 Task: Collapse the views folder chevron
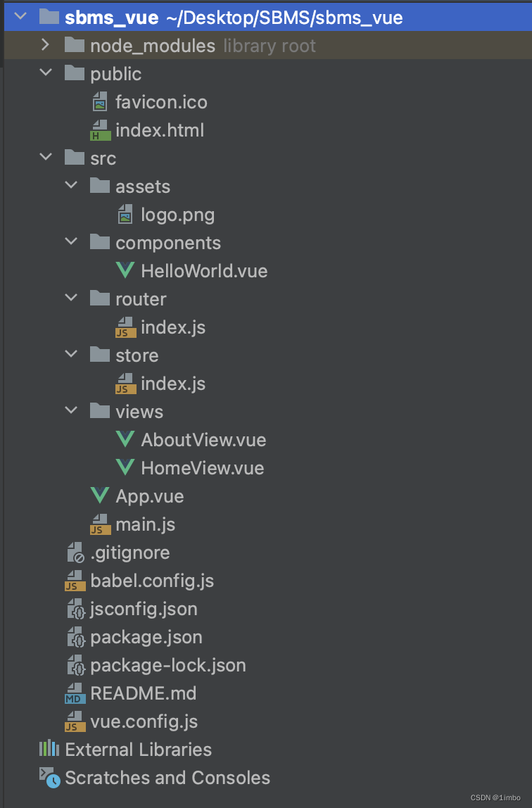[70, 411]
